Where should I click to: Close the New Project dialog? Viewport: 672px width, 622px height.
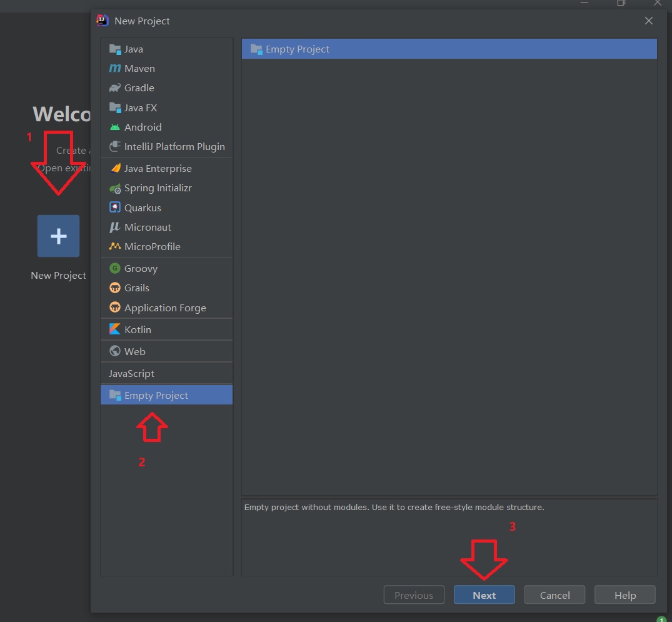click(649, 21)
